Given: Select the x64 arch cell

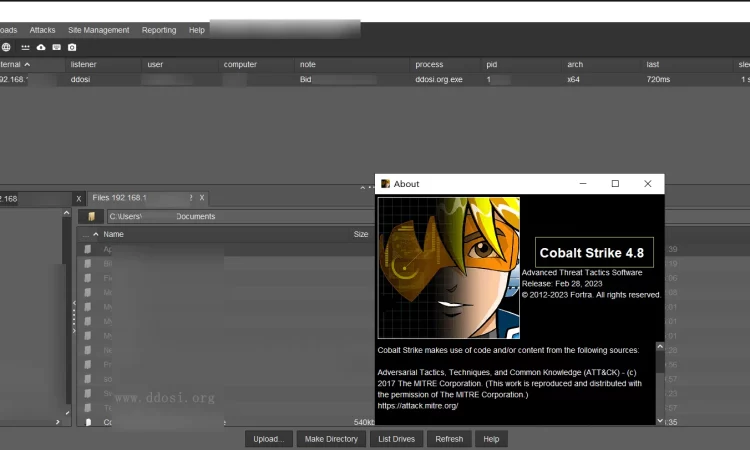Looking at the screenshot, I should coord(573,79).
